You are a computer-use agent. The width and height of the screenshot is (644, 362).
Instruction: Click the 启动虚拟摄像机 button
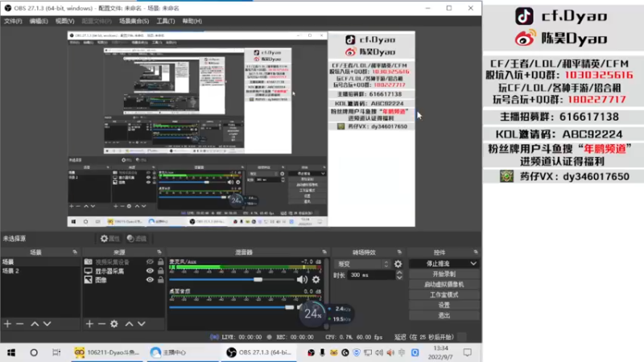click(x=444, y=284)
